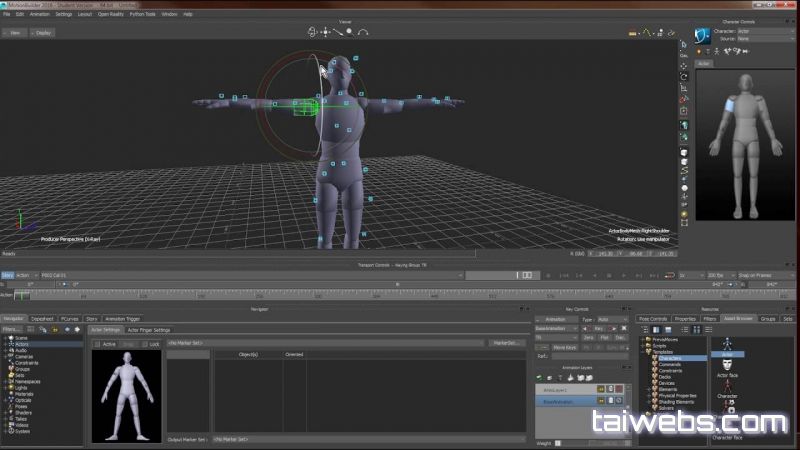Adjust the layer Weight slider
Image resolution: width=800 pixels, height=450 pixels.
(592, 441)
